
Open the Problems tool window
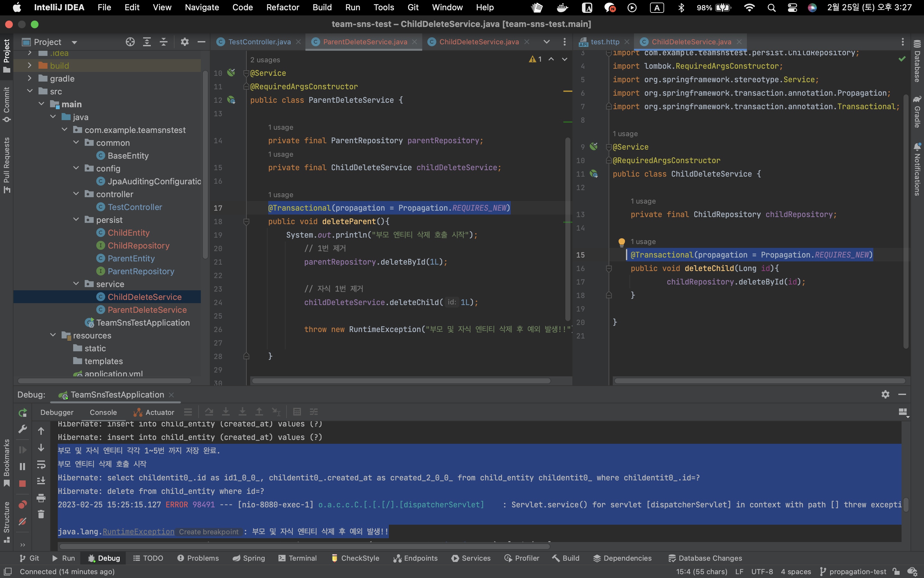tap(198, 558)
